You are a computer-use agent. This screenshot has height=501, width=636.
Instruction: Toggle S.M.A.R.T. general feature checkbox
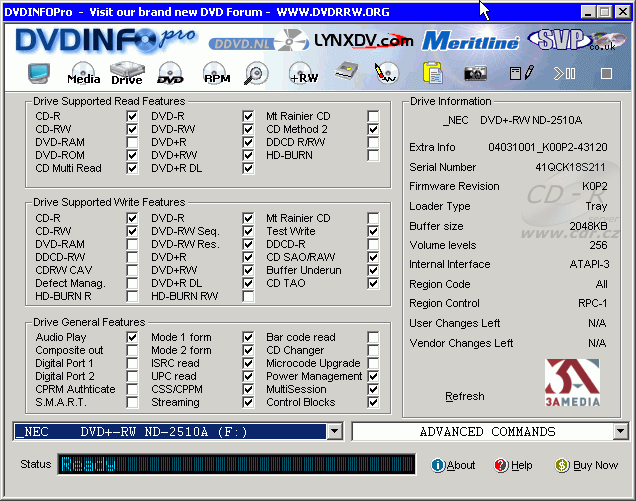click(132, 402)
